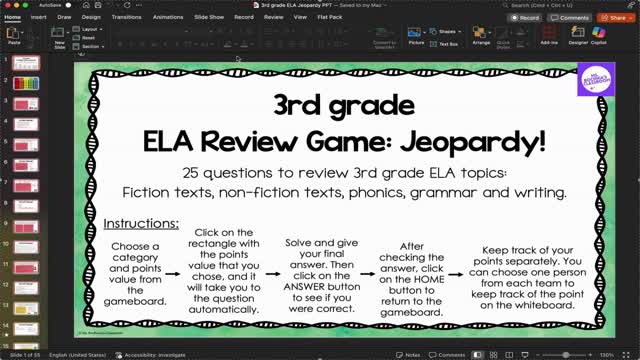Click the zoom slider handle
The width and height of the screenshot is (640, 360).
coord(566,355)
